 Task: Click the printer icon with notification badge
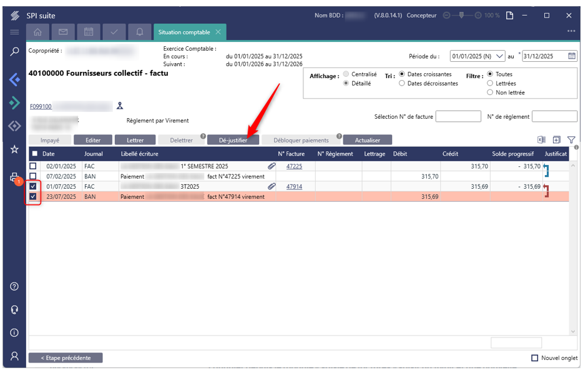tap(14, 177)
